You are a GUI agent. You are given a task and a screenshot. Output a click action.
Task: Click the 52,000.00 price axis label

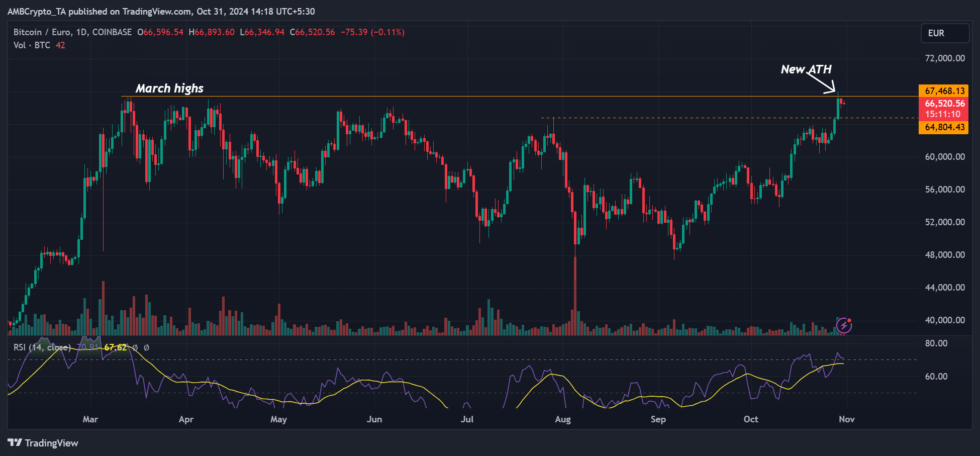(x=945, y=222)
